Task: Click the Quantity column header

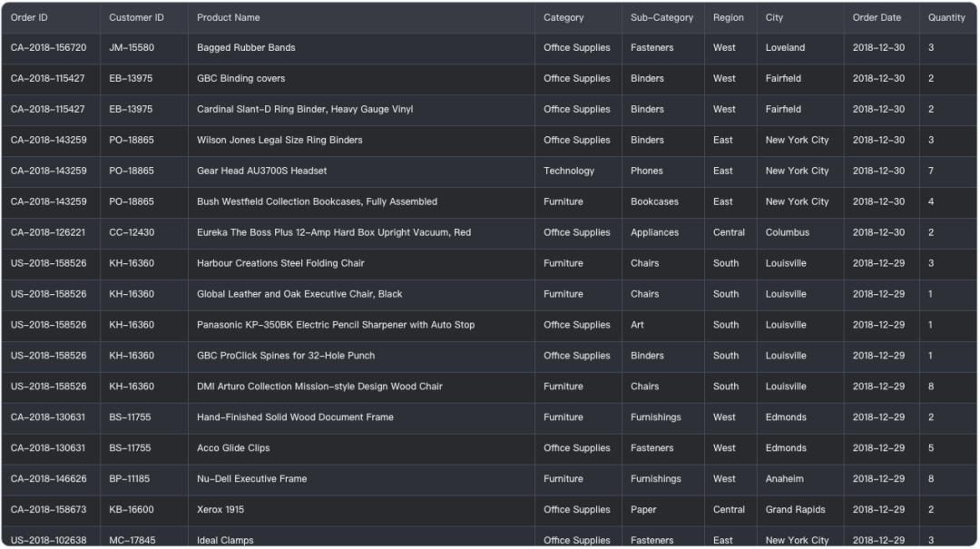Action: point(946,17)
